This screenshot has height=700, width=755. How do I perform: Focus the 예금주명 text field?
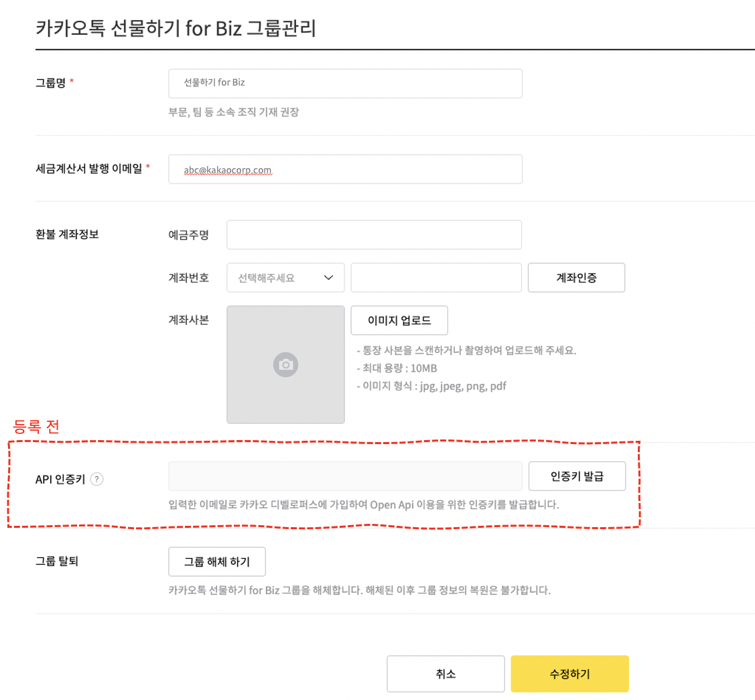374,235
